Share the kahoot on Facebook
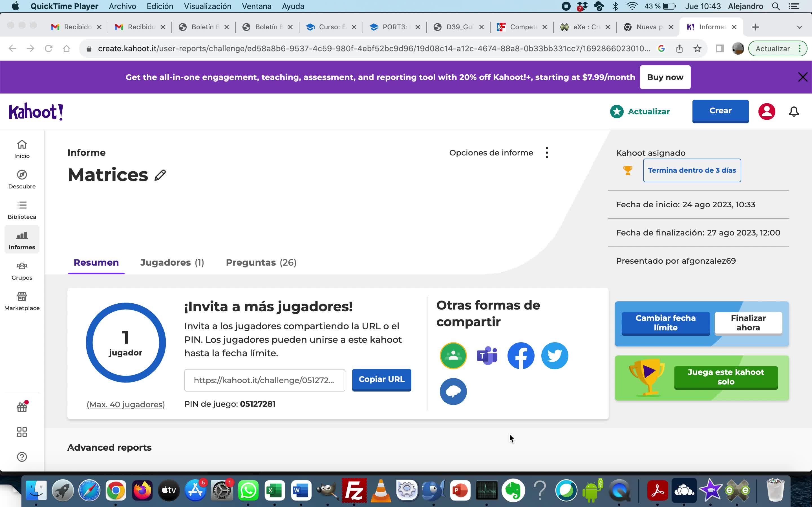The height and width of the screenshot is (507, 812). [x=521, y=355]
